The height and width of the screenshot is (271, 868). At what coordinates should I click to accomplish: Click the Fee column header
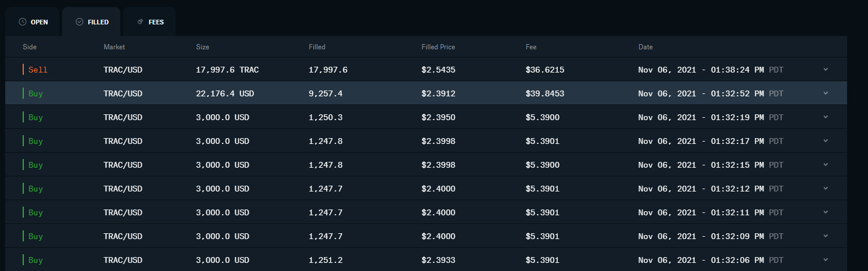(x=531, y=47)
